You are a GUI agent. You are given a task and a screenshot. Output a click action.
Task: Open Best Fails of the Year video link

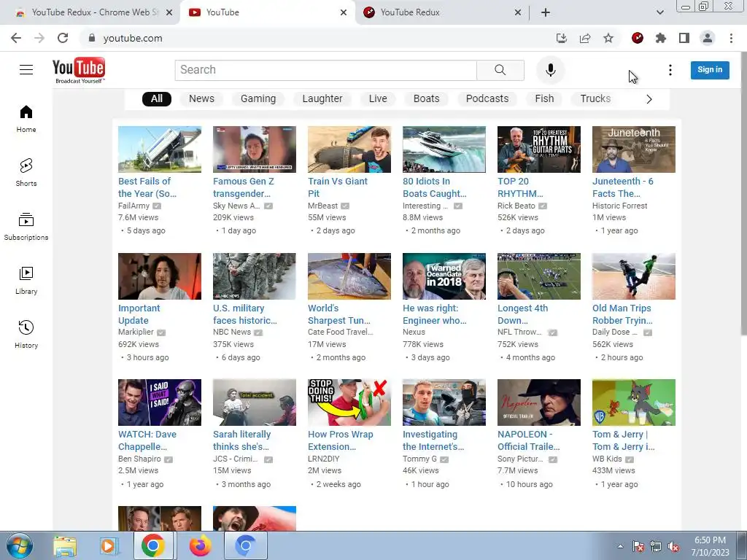147,187
